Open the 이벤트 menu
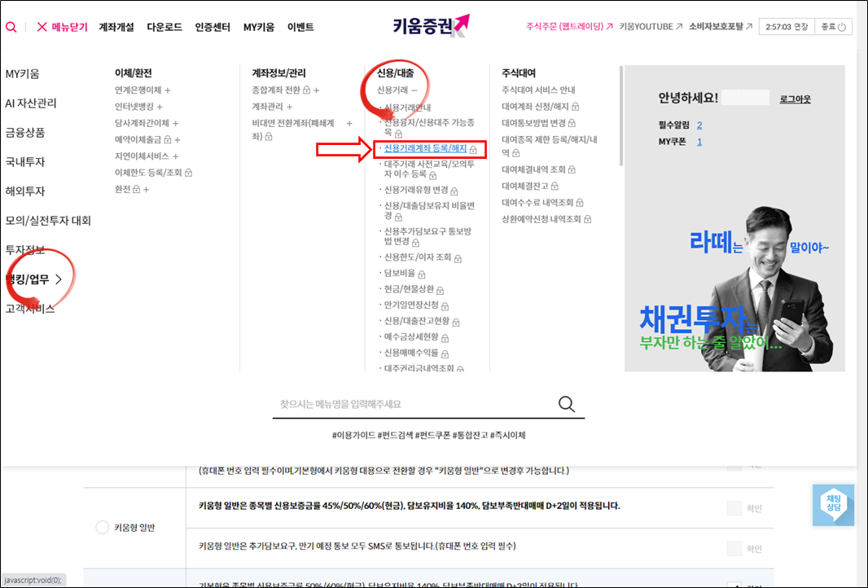Viewport: 868px width, 588px height. (x=300, y=27)
